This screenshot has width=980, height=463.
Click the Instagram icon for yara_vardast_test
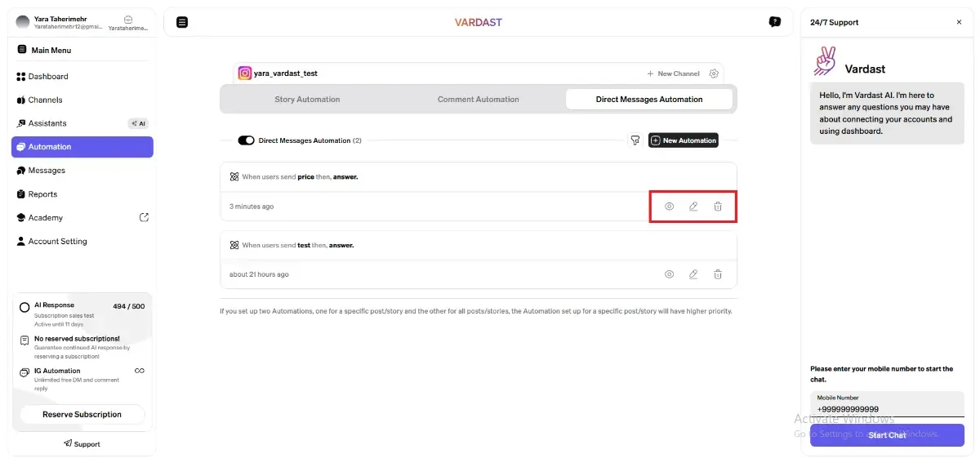[244, 73]
